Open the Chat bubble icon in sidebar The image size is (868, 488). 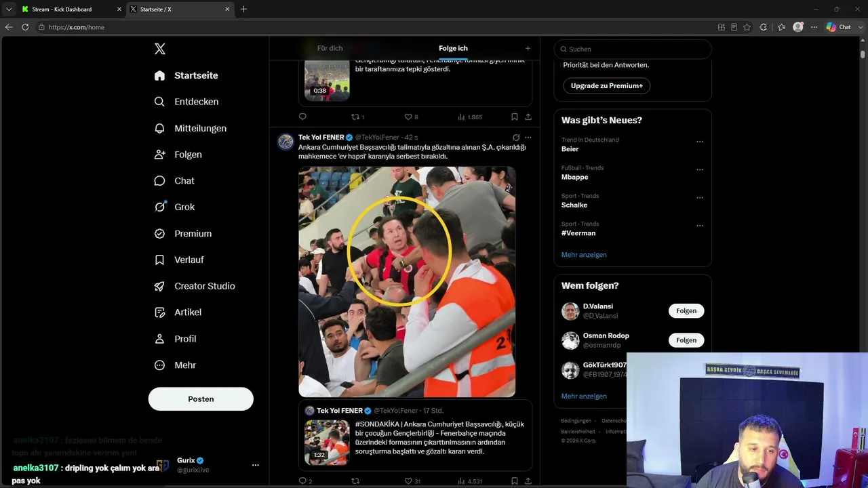[x=159, y=181]
